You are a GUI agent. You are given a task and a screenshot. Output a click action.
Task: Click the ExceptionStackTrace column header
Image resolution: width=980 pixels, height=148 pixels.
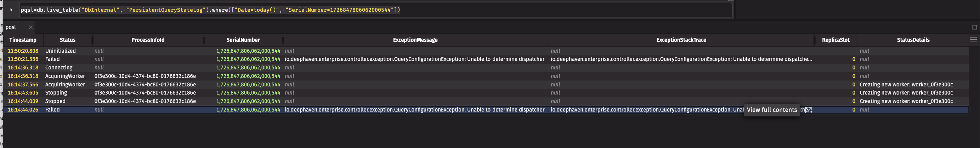681,40
